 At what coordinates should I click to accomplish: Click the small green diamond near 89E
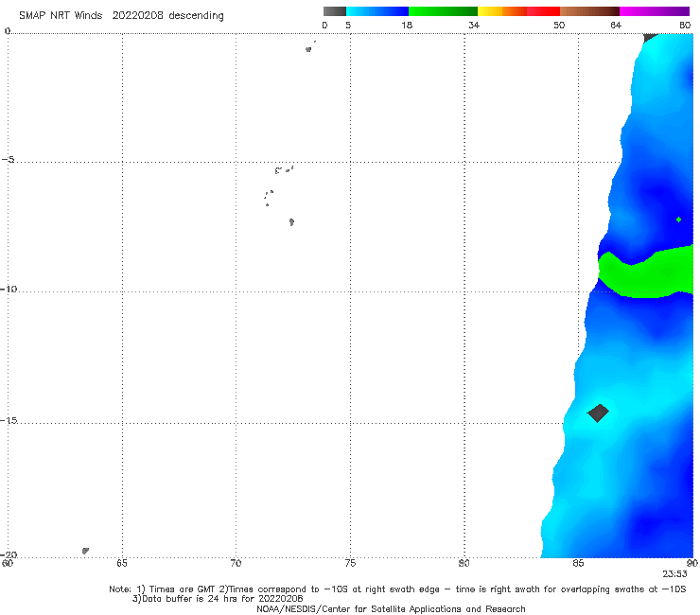pos(678,220)
